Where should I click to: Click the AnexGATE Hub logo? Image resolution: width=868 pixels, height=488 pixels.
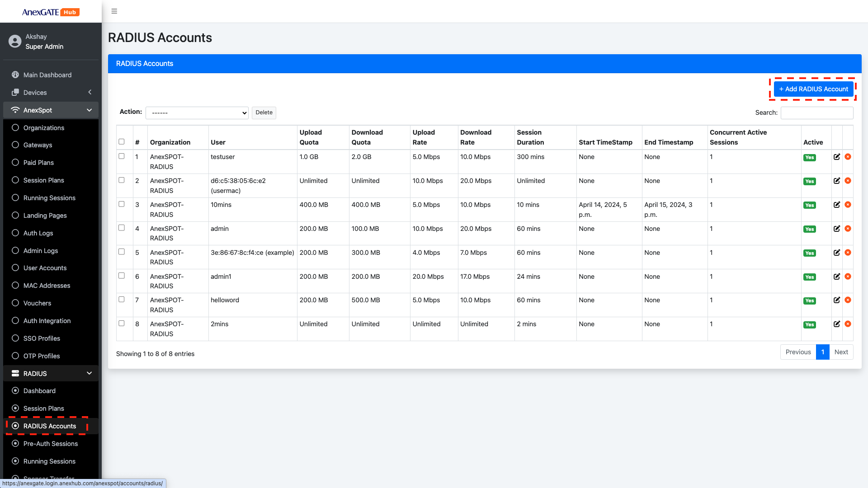click(51, 12)
